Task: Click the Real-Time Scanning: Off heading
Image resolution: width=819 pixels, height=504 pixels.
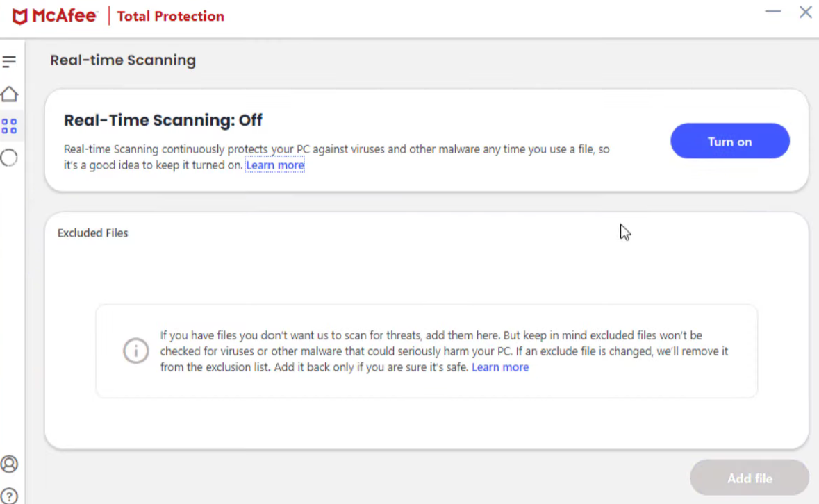Action: click(163, 119)
